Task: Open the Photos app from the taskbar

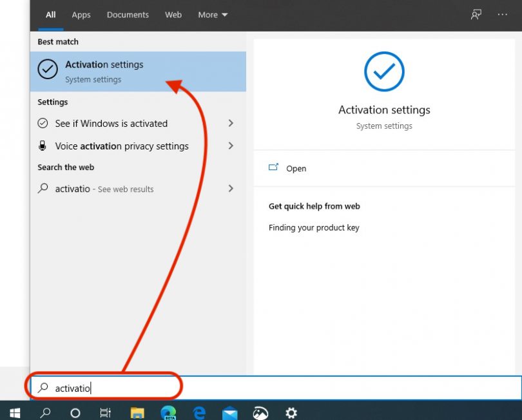Action: 260,412
